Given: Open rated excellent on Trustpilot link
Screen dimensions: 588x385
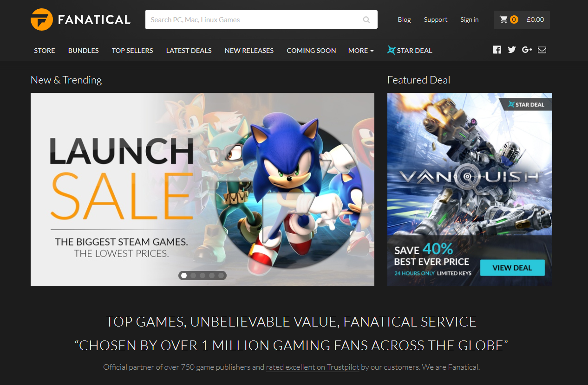Looking at the screenshot, I should (313, 367).
